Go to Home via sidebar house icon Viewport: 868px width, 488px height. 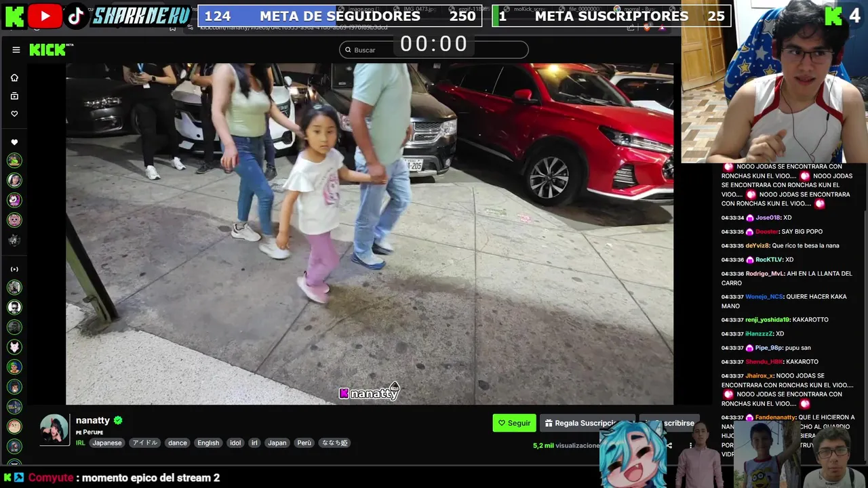click(14, 77)
